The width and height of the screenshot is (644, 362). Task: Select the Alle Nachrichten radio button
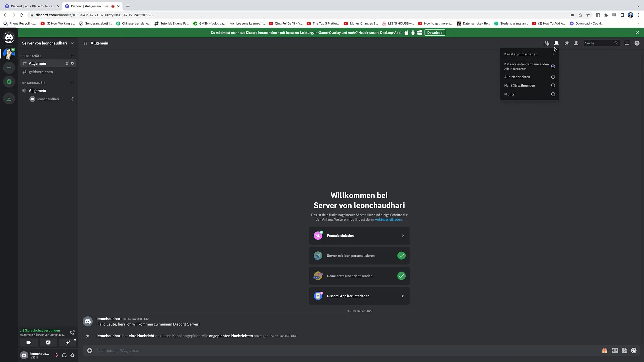point(553,77)
